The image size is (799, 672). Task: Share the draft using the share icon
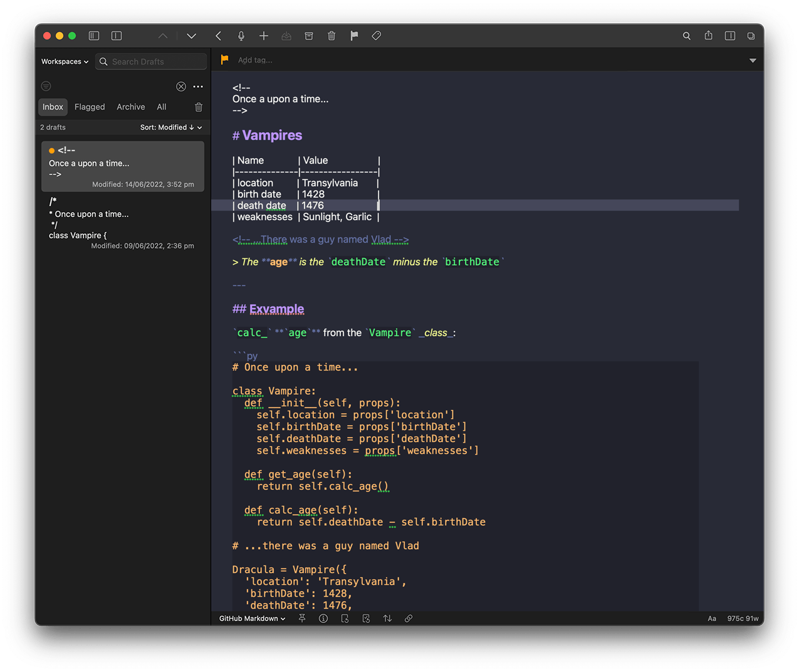point(708,36)
